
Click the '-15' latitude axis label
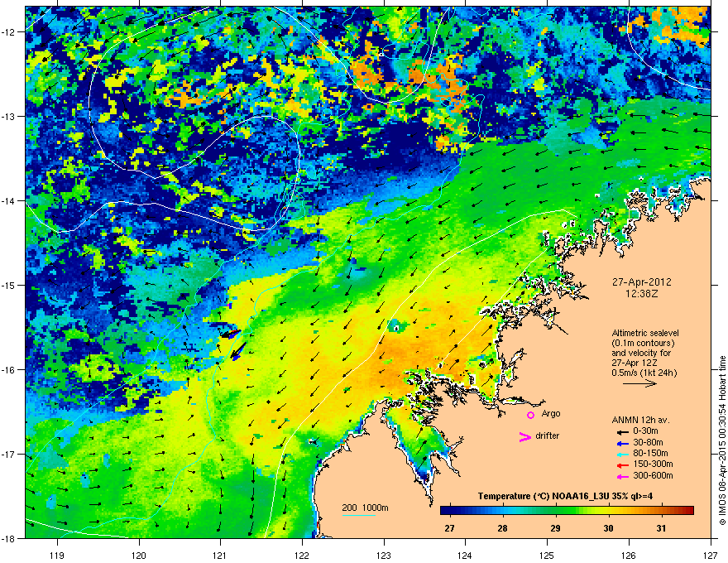(x=8, y=285)
